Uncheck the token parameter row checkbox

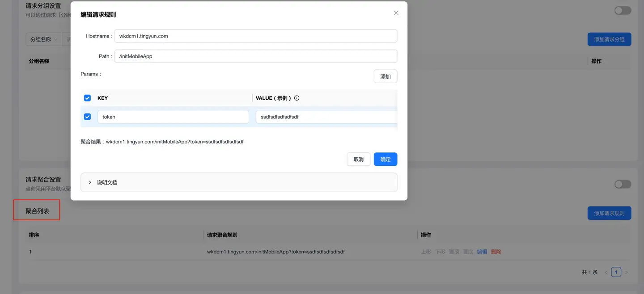point(88,117)
